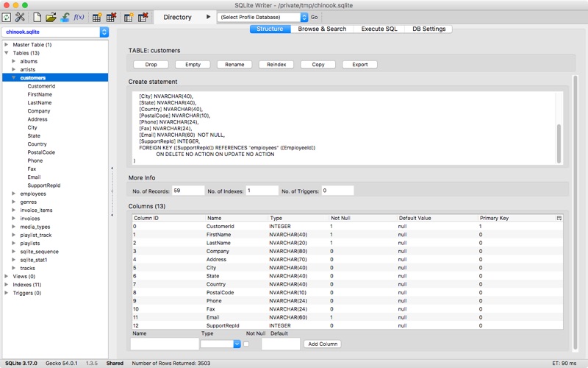Click the Copy table button
Image resolution: width=588 pixels, height=368 pixels.
318,65
